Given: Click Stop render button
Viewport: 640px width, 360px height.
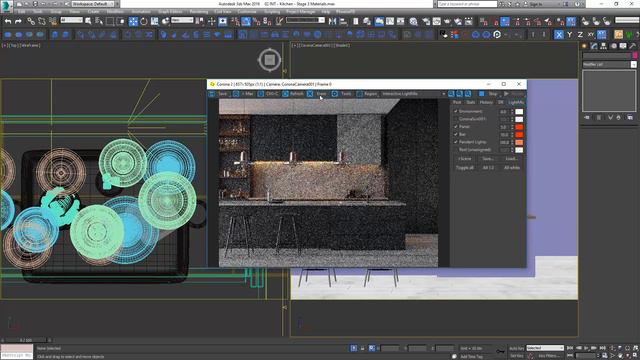Looking at the screenshot, I should click(x=489, y=94).
